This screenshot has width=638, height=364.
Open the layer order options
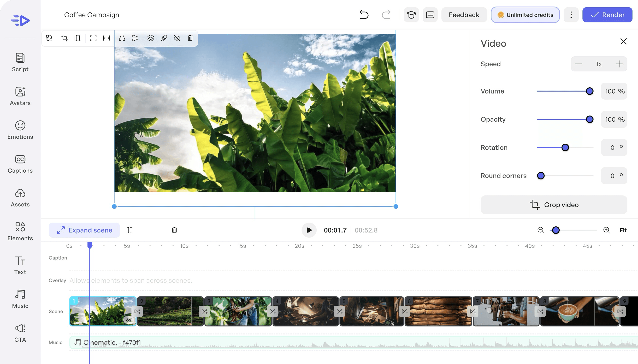(150, 38)
